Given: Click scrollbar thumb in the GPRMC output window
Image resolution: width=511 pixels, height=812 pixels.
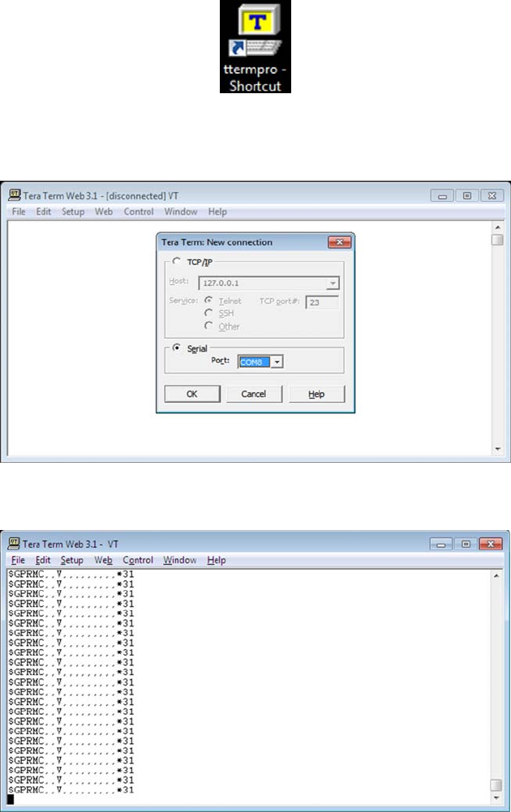Looking at the screenshot, I should pos(496,785).
